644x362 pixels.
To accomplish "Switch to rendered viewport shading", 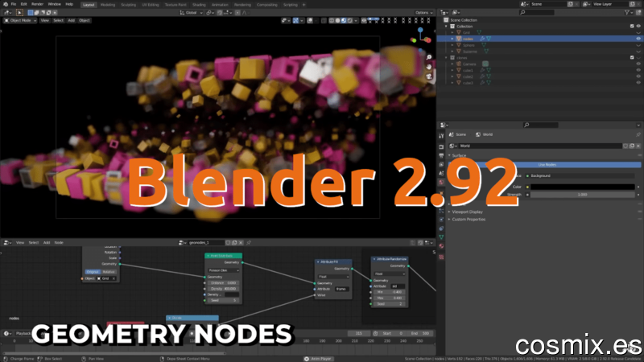I will pos(350,21).
